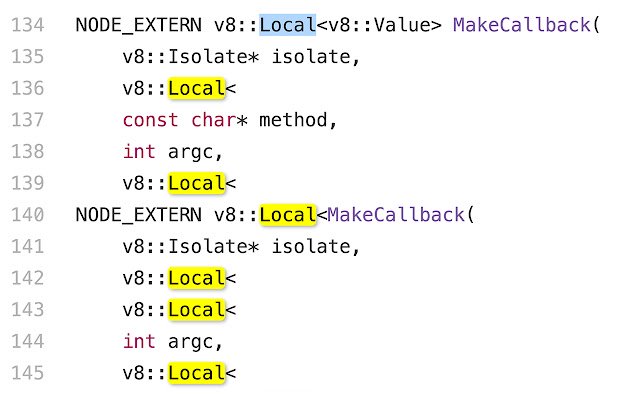Click MakeCallback on line 134
Image resolution: width=640 pixels, height=400 pixels.
point(522,25)
